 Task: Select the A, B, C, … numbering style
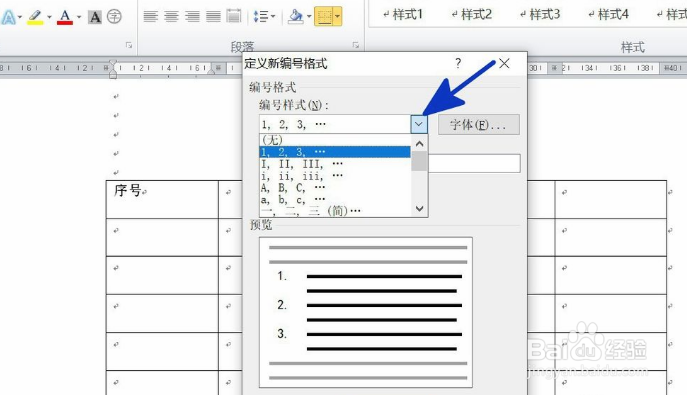click(335, 188)
